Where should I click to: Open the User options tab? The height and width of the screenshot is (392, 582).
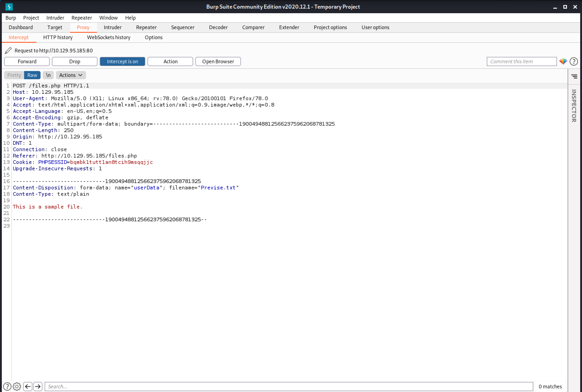click(375, 27)
